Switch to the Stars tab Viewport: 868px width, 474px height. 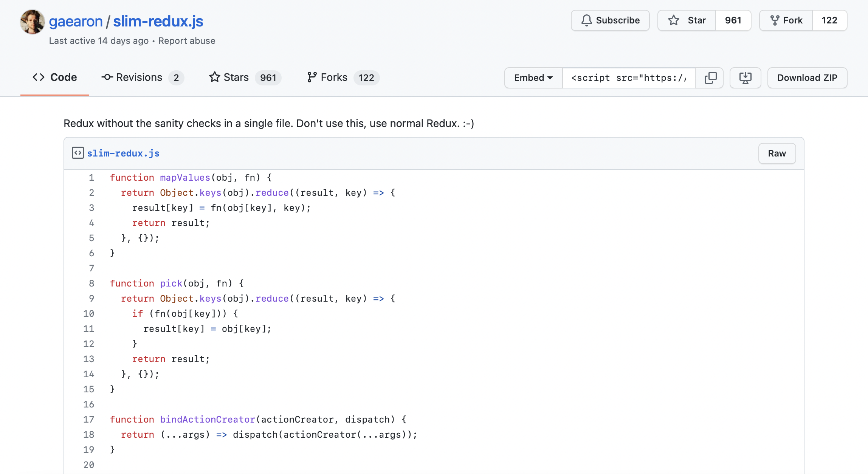pos(245,77)
